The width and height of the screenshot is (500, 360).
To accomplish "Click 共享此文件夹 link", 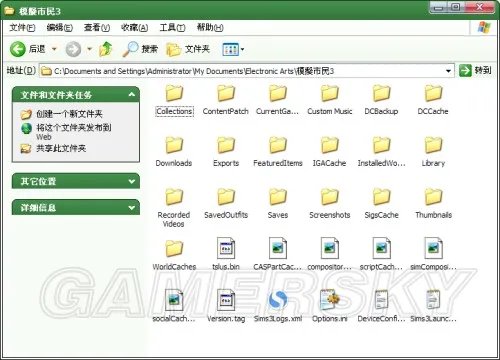I will click(x=61, y=148).
